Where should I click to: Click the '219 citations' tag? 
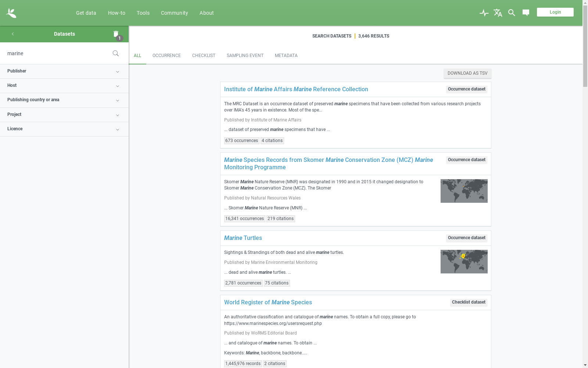pyautogui.click(x=280, y=219)
